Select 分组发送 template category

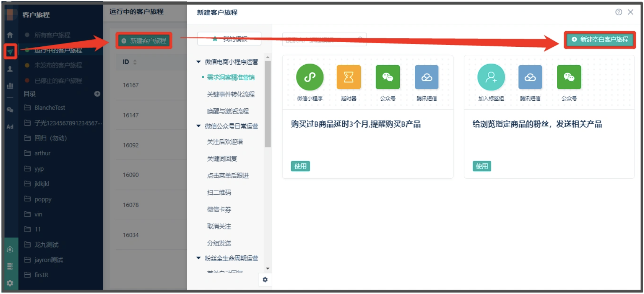point(219,243)
